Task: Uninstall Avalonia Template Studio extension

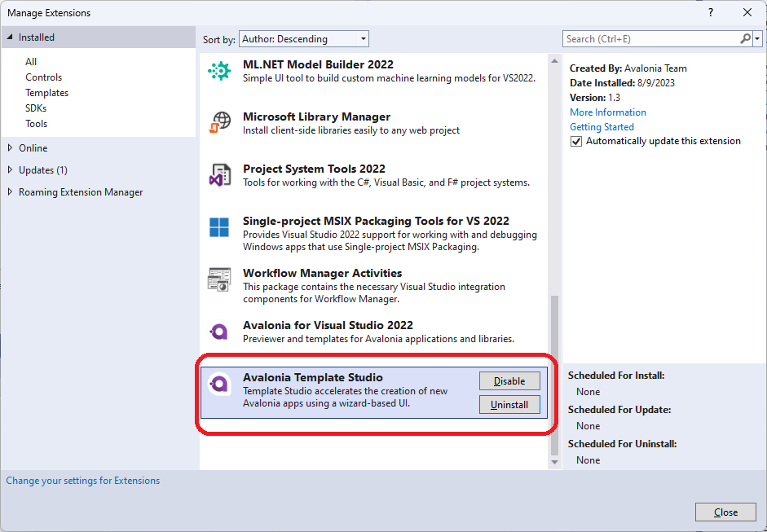Action: [x=509, y=405]
